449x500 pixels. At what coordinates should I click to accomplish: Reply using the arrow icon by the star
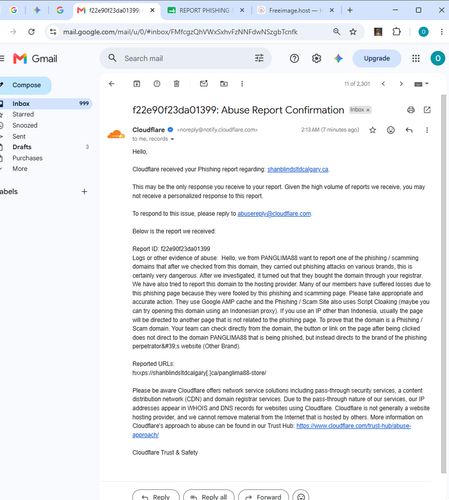click(x=409, y=130)
